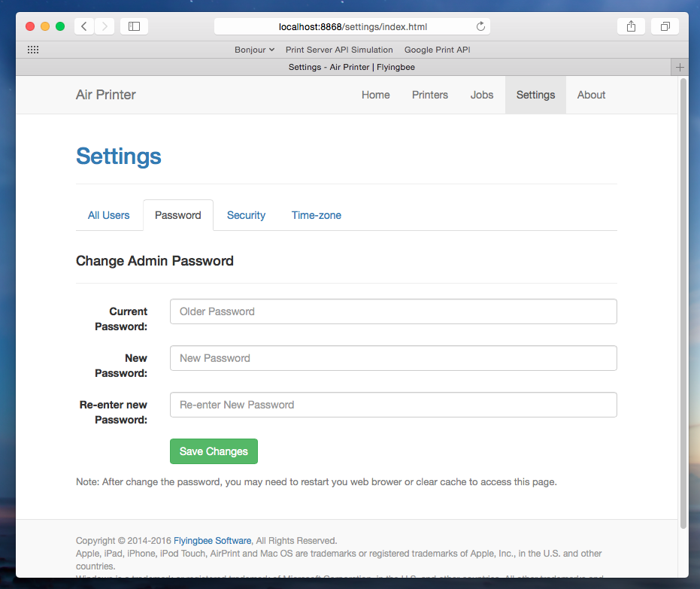Click the Current Password label
Viewport: 700px width, 589px height.
pyautogui.click(x=121, y=319)
